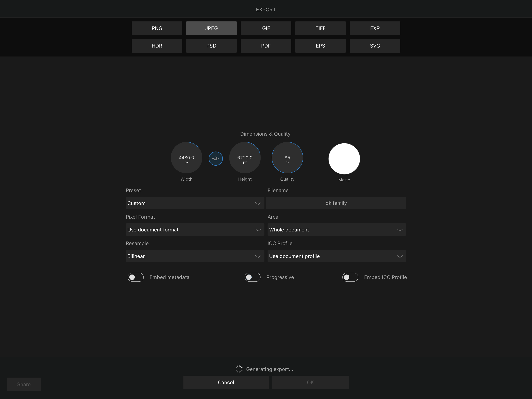Select the HDR export format
Viewport: 532px width, 399px height.
click(x=157, y=46)
